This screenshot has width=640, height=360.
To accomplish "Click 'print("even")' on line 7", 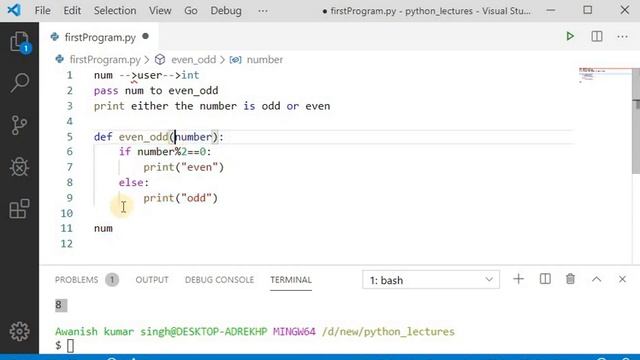I will tap(184, 167).
